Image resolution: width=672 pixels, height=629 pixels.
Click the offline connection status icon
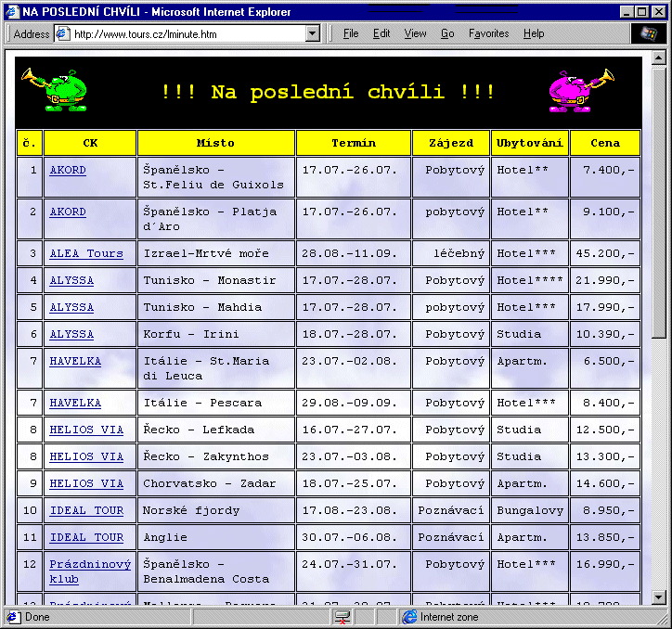click(342, 617)
